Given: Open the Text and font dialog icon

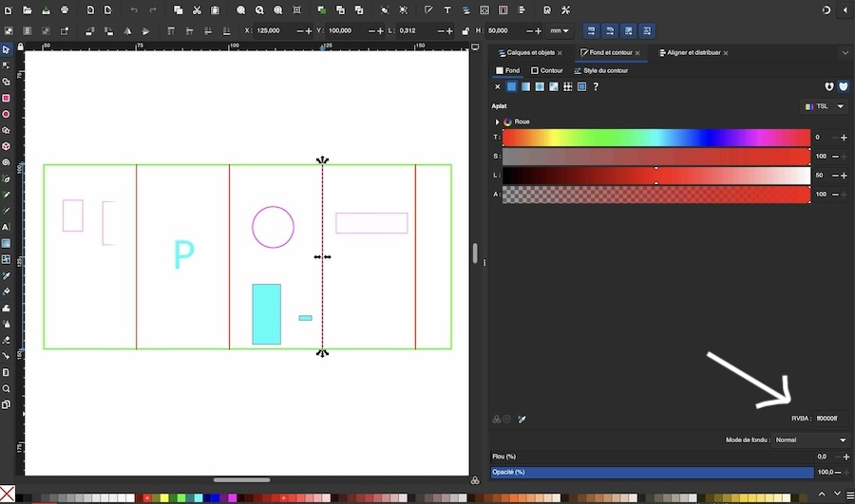Looking at the screenshot, I should point(447,9).
